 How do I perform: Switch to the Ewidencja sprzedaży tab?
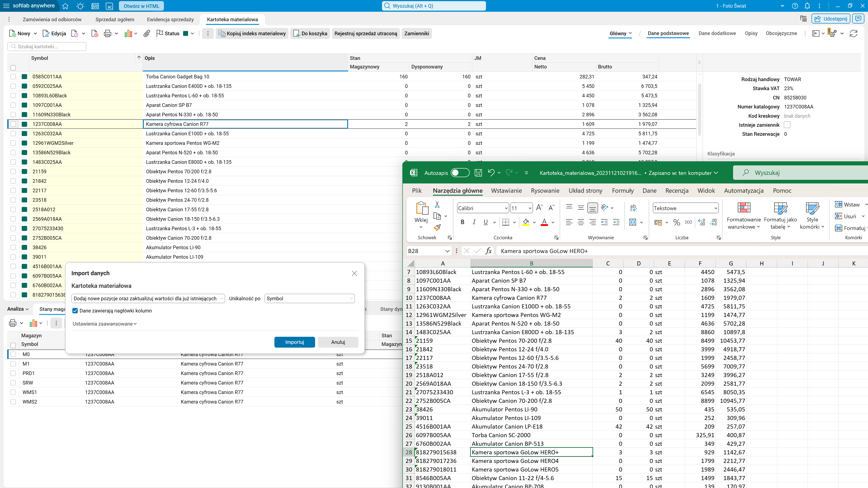pyautogui.click(x=170, y=19)
